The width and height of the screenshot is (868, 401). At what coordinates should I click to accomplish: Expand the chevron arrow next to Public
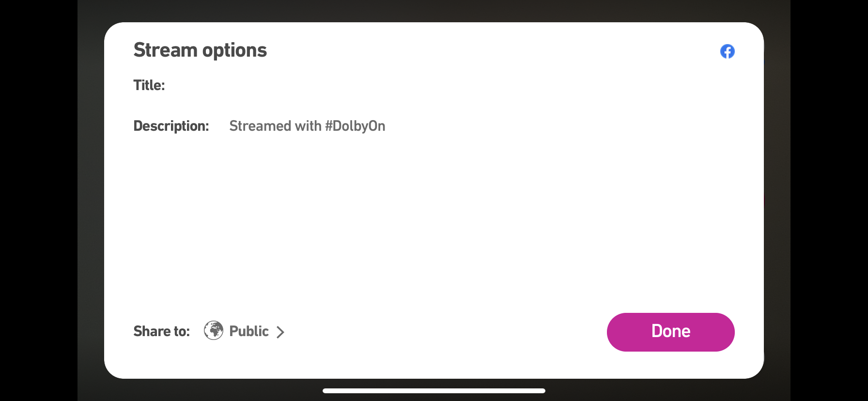click(280, 332)
